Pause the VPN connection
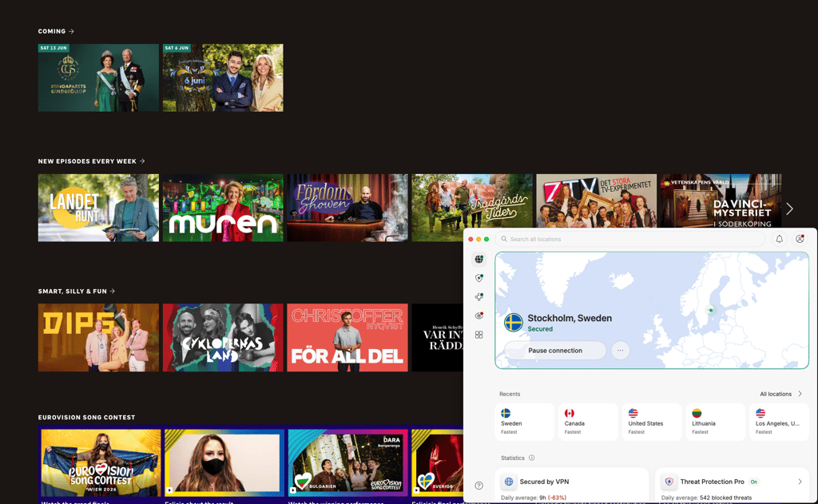The height and width of the screenshot is (504, 818). (x=555, y=351)
